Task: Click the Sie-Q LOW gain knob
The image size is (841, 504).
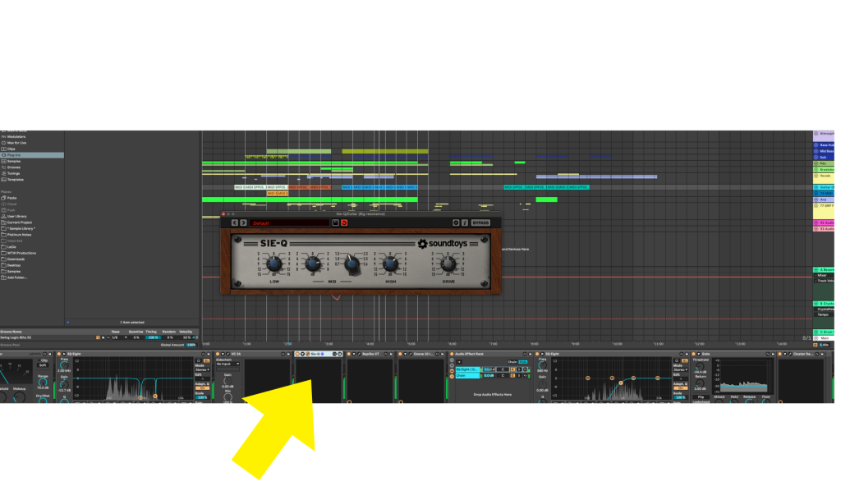Action: pyautogui.click(x=274, y=263)
